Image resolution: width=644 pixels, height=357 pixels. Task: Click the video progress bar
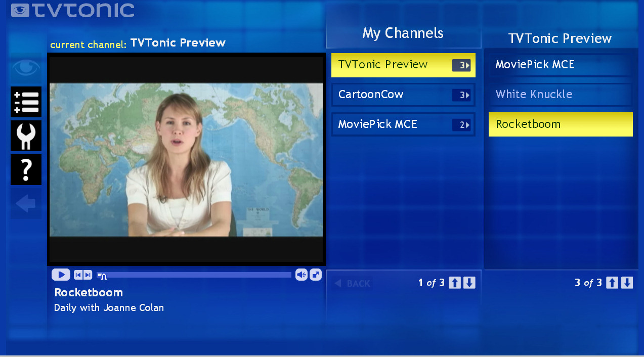click(194, 275)
